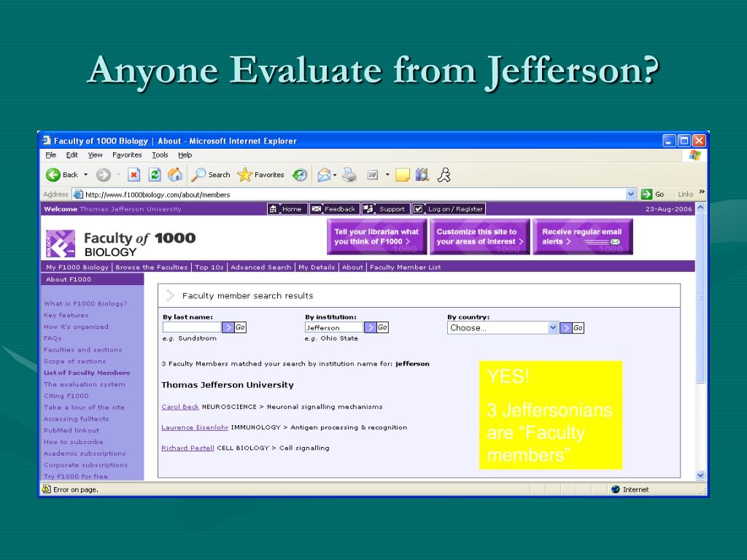Click the Support button
Image resolution: width=747 pixels, height=560 pixels.
pyautogui.click(x=384, y=209)
